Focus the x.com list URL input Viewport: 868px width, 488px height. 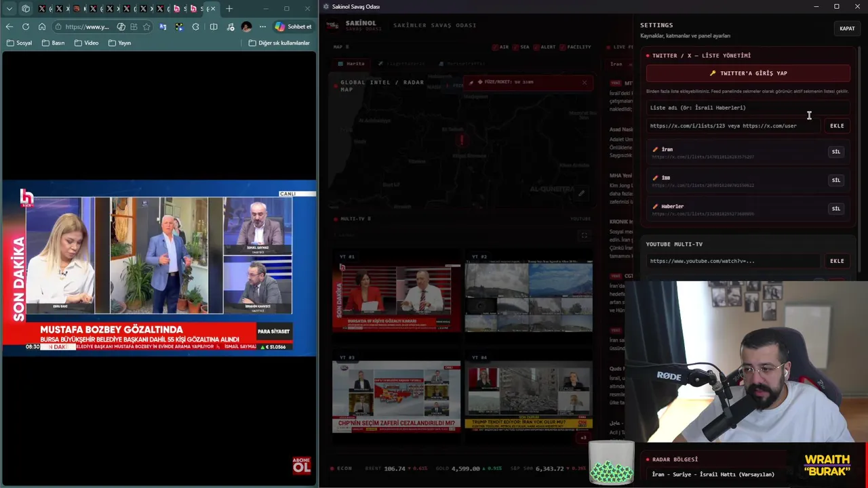733,125
